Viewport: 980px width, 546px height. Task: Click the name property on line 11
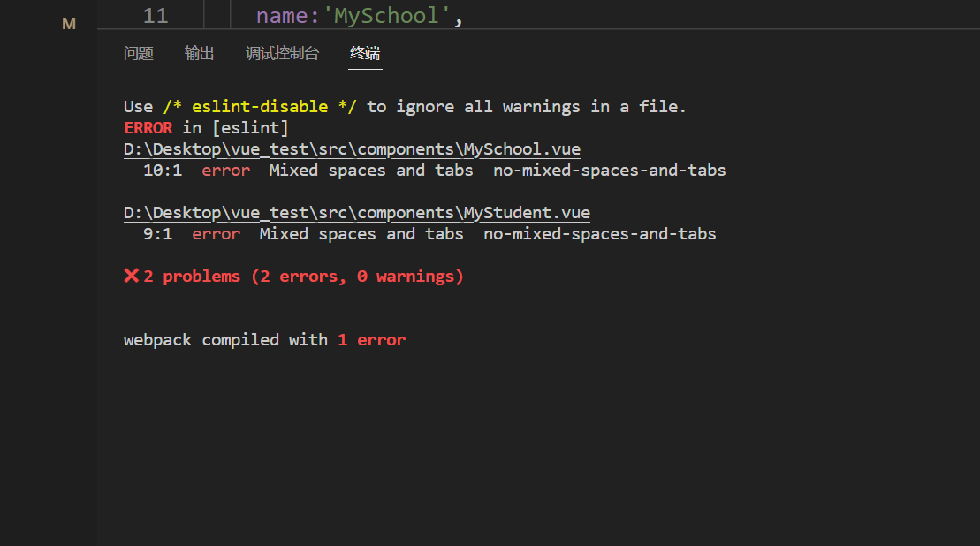279,16
